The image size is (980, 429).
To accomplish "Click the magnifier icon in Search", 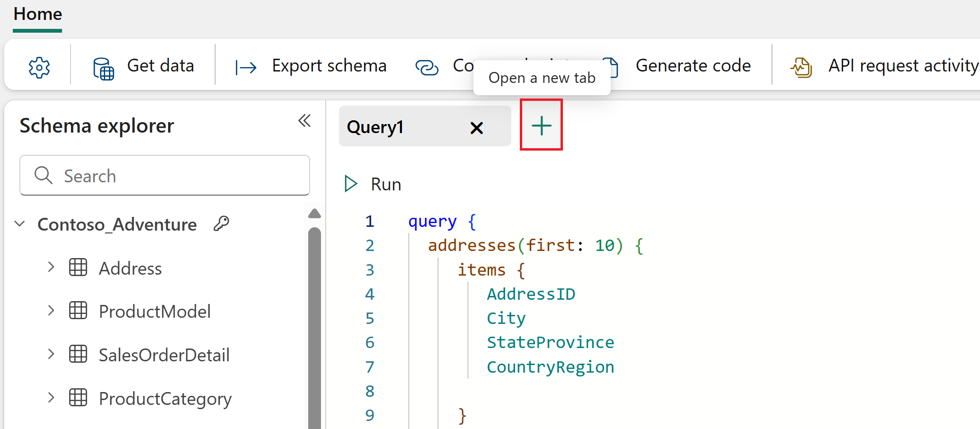I will click(x=43, y=175).
